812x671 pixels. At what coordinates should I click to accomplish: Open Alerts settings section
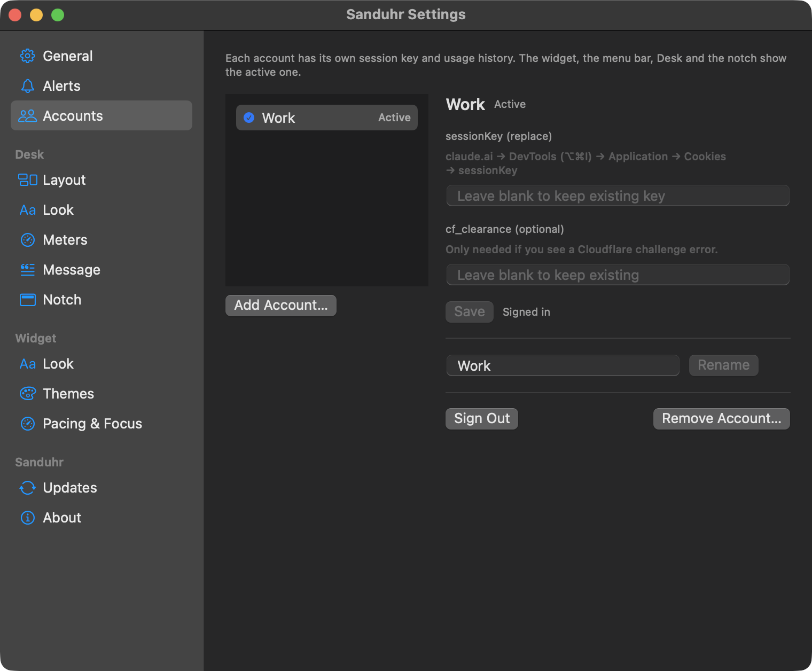click(x=101, y=86)
